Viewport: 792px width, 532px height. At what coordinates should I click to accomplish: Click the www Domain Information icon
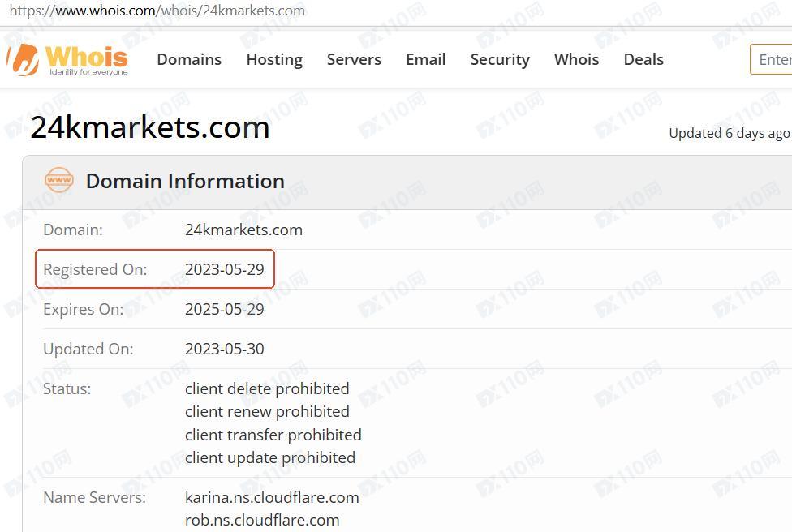59,180
